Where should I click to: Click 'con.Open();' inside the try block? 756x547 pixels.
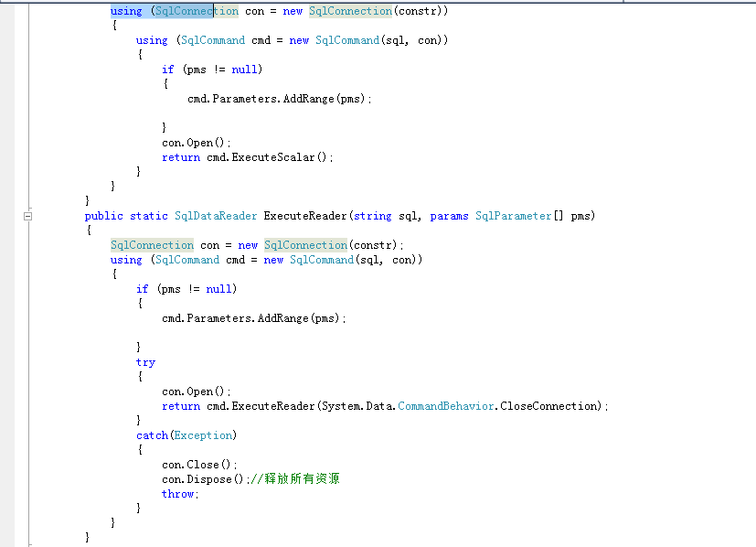tap(197, 391)
